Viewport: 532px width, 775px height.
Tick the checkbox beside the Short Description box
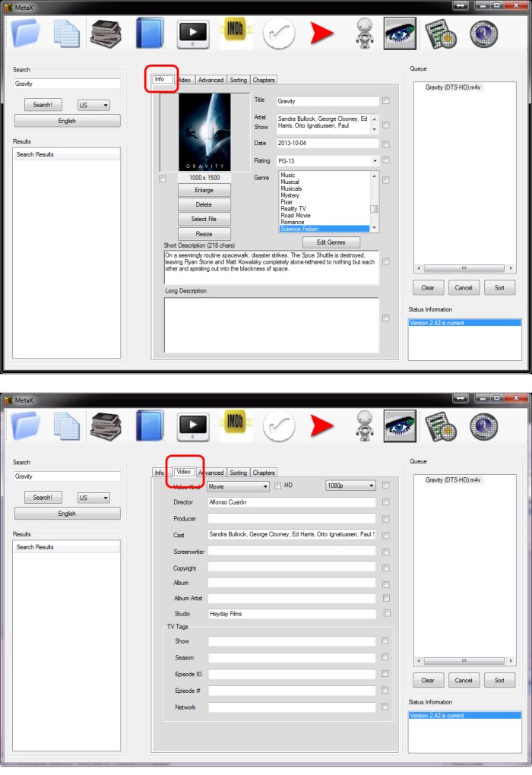(385, 261)
